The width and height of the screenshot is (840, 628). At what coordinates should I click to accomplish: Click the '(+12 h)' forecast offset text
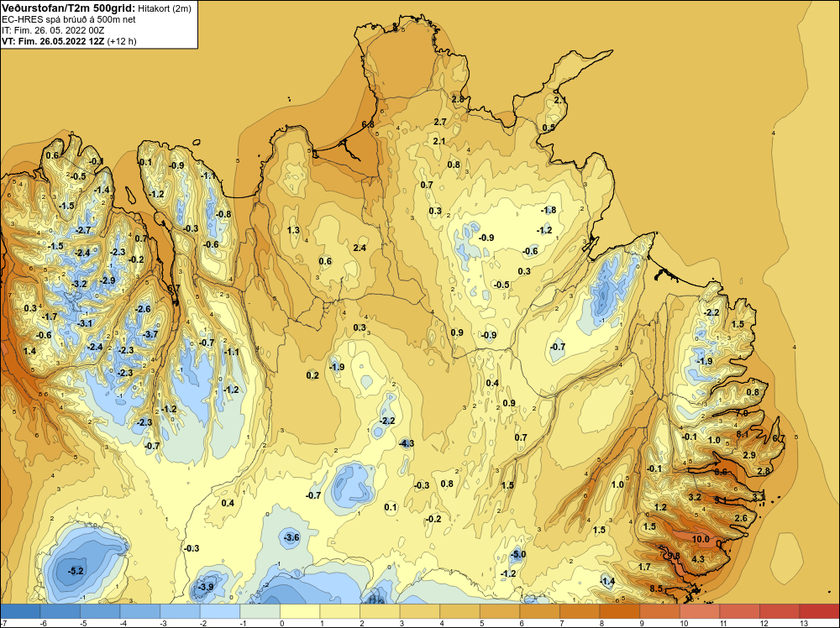tap(122, 41)
